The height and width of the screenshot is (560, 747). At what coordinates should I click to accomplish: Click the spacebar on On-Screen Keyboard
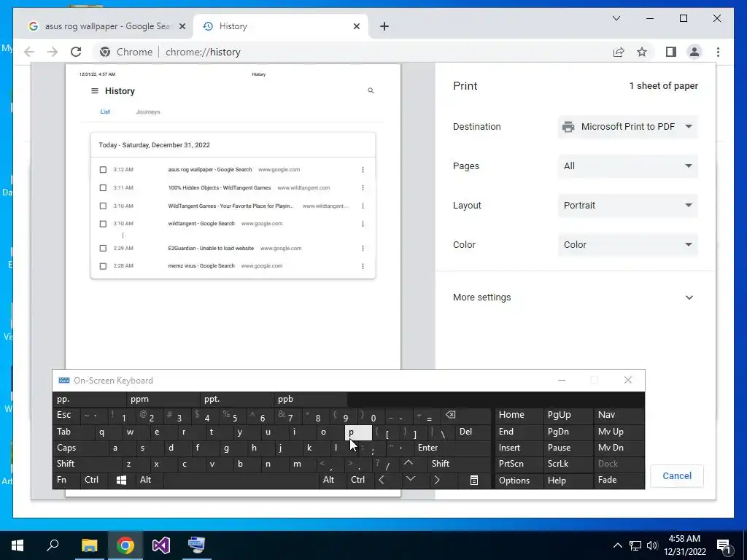pyautogui.click(x=241, y=480)
